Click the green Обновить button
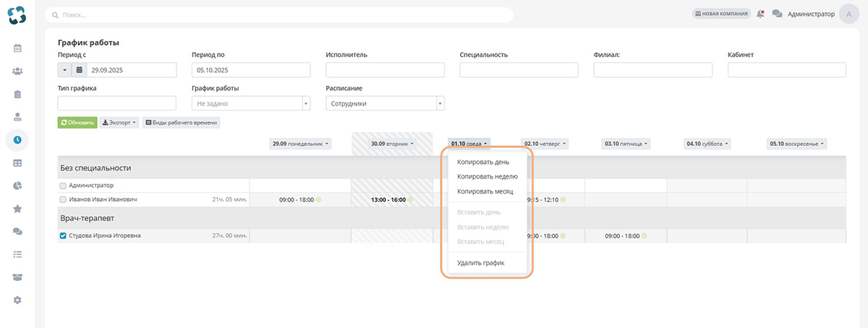 pyautogui.click(x=77, y=123)
